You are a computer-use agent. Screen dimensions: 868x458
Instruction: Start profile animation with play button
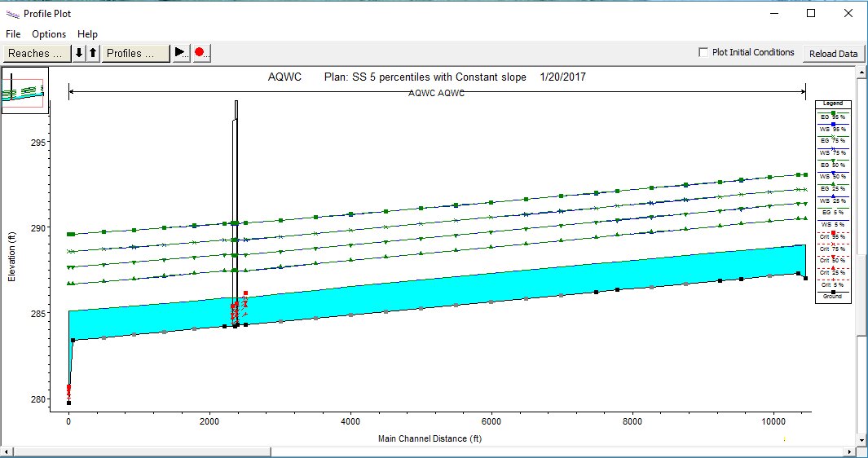181,53
